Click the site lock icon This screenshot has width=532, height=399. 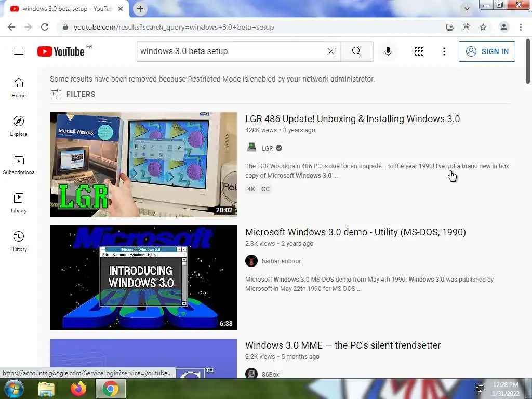coord(65,27)
